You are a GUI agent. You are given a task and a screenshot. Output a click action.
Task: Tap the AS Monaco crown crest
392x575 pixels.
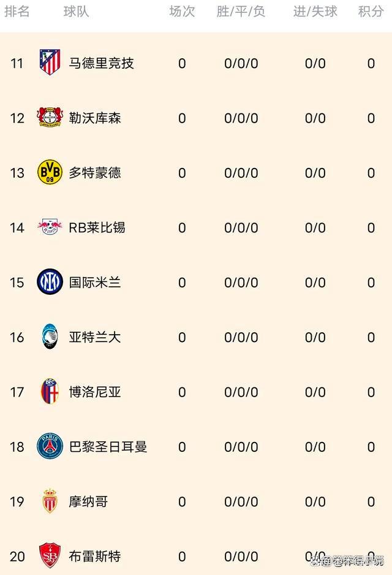pyautogui.click(x=50, y=501)
